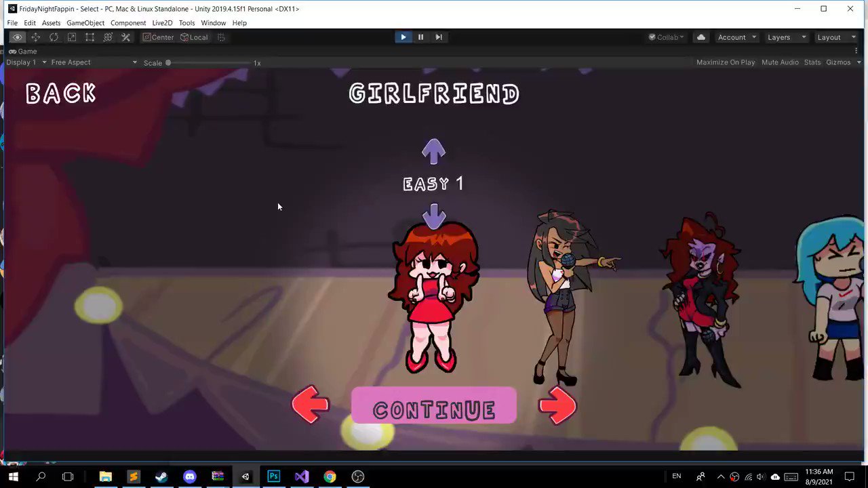Step one frame forward
The height and width of the screenshot is (488, 868).
[x=439, y=37]
